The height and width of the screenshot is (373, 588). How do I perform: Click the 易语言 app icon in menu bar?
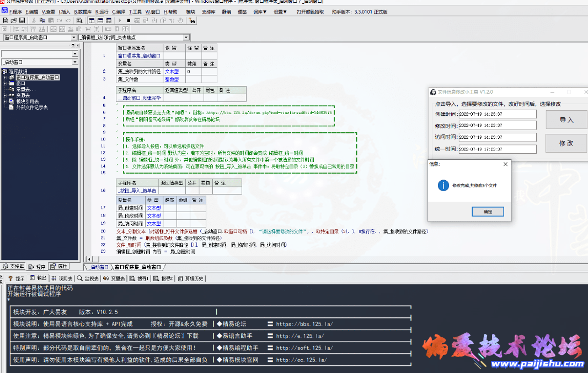pos(4,11)
